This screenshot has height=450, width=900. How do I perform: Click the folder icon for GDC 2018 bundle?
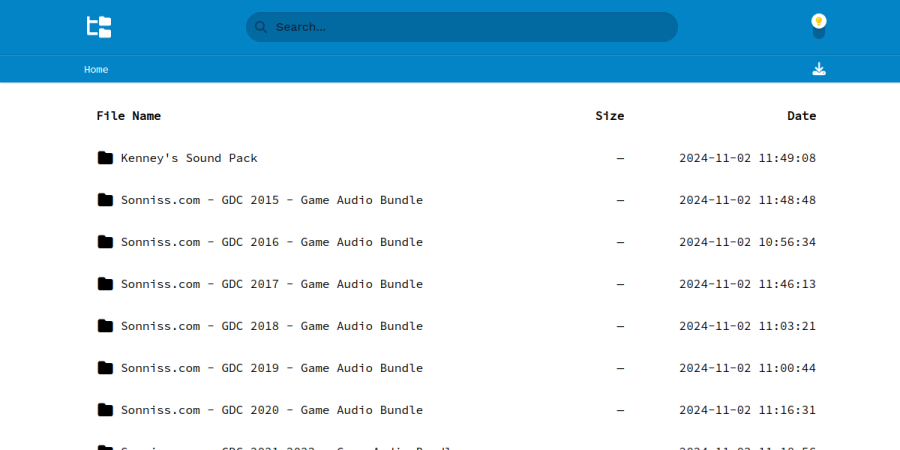(x=105, y=325)
